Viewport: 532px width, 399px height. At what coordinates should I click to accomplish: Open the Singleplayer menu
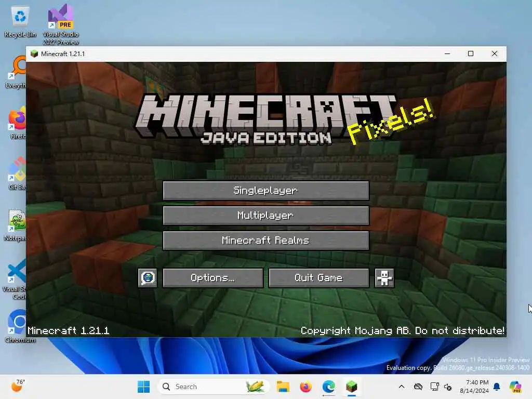point(265,190)
